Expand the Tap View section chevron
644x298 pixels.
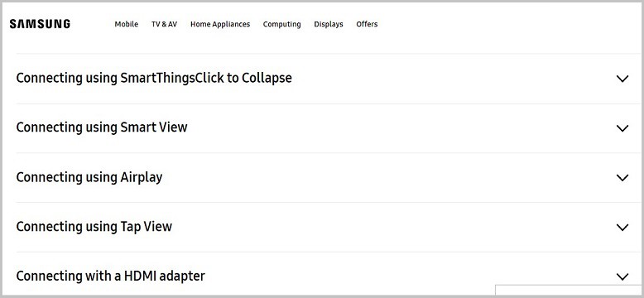622,227
